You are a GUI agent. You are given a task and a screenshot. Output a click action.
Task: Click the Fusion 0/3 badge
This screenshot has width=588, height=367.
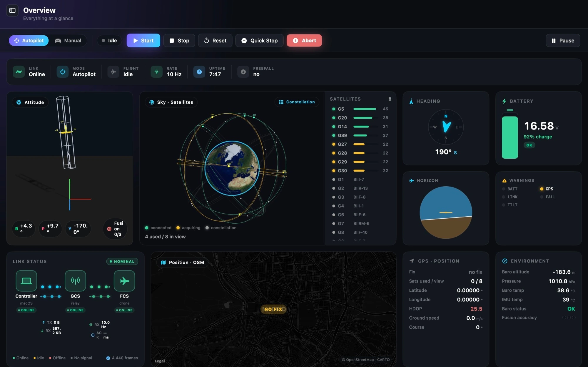point(115,229)
